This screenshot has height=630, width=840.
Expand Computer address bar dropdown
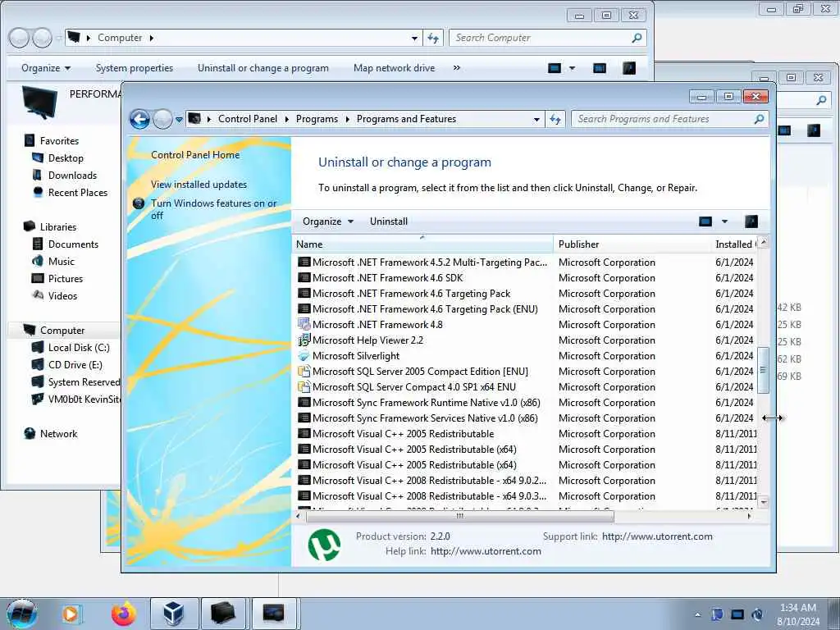(414, 38)
